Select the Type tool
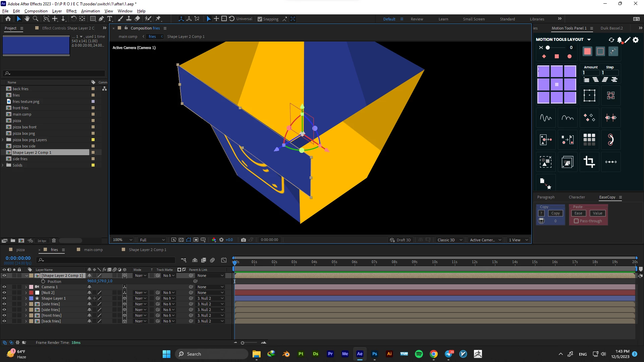 [110, 19]
